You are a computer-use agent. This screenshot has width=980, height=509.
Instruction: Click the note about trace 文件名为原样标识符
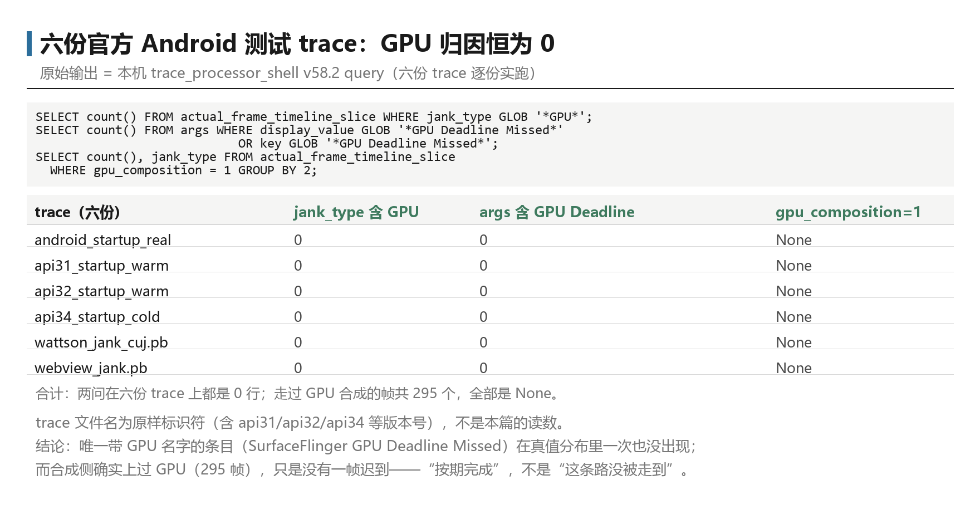coord(302,423)
